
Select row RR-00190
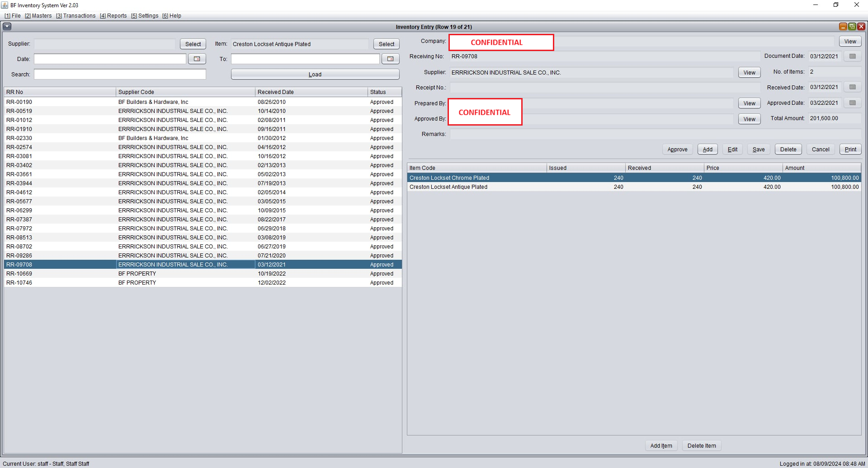tap(203, 102)
